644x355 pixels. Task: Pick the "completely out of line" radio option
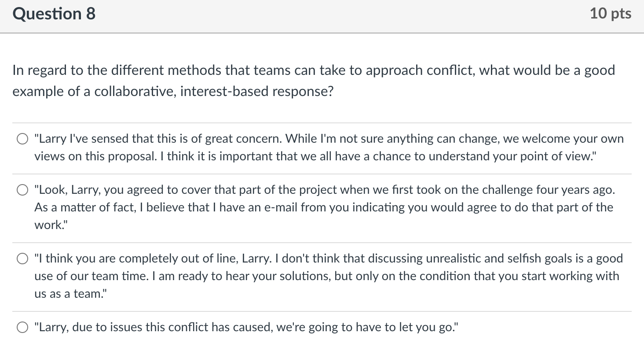[22, 259]
